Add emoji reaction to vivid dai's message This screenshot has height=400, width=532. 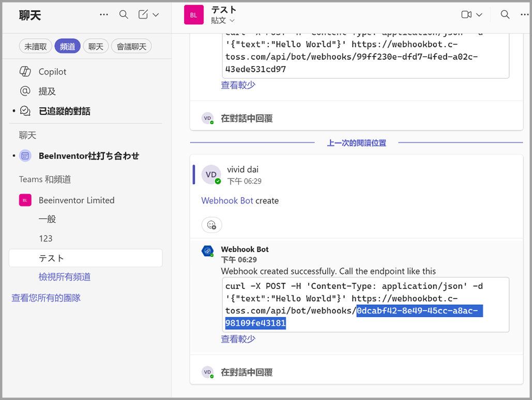pos(211,225)
